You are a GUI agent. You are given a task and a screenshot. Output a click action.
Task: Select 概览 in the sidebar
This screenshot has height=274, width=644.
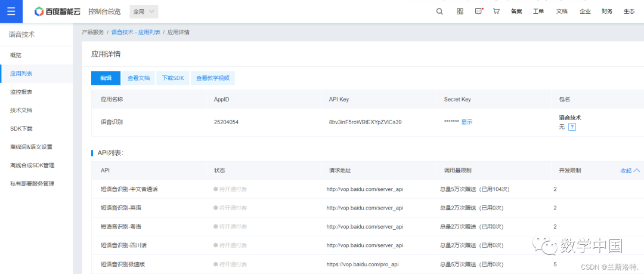coord(36,55)
